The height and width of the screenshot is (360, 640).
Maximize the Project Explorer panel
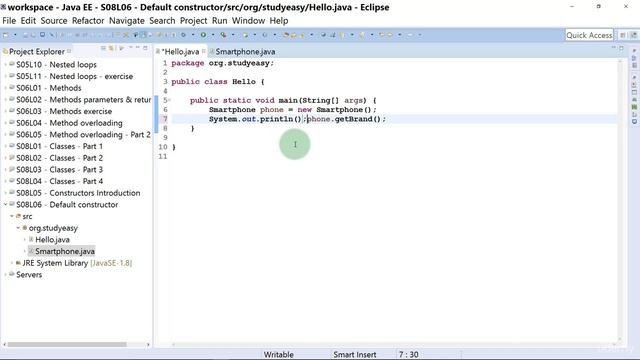145,48
